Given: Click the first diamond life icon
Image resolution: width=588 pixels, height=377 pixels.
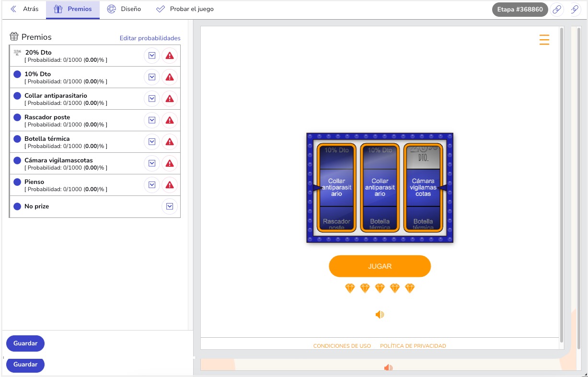Looking at the screenshot, I should 350,288.
